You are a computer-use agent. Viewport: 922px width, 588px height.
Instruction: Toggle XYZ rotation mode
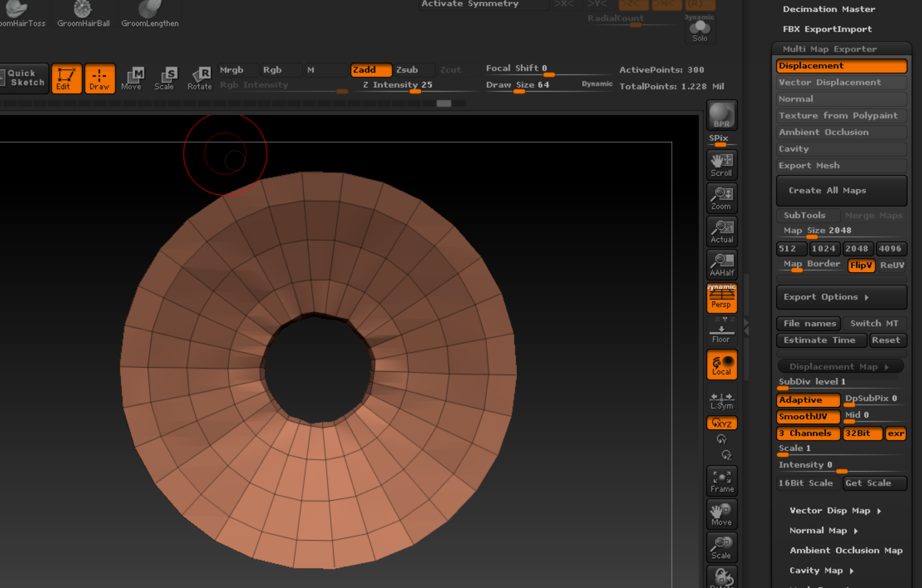(x=722, y=423)
